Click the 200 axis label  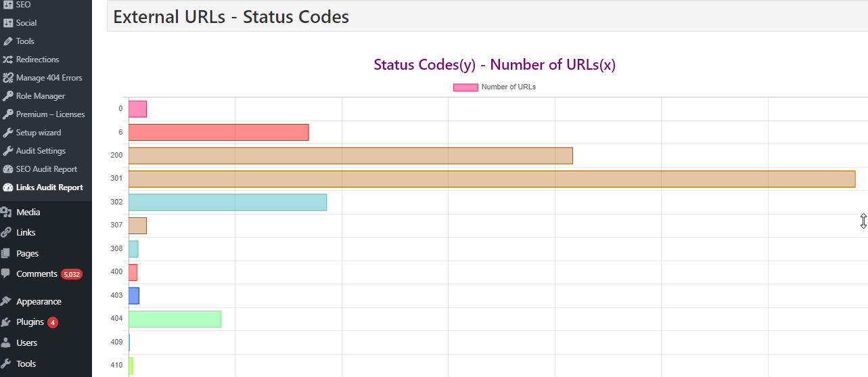coord(116,155)
